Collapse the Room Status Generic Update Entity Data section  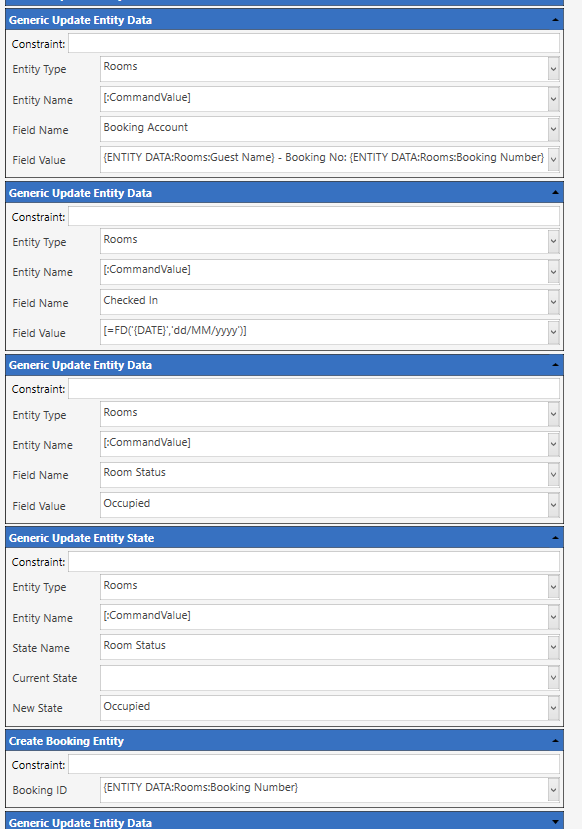[x=555, y=365]
